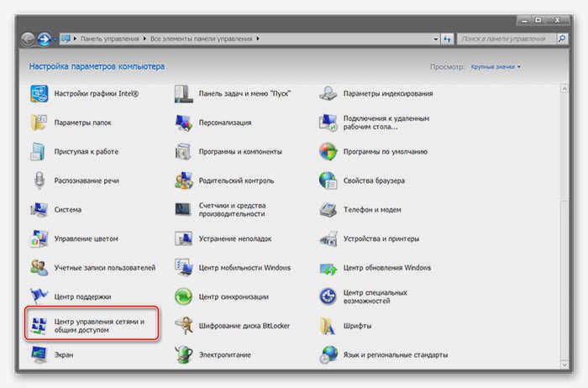Screen dimensions: 588x388
Task: Click the Performance counters (Счетчики и средства) icon
Action: pos(184,210)
